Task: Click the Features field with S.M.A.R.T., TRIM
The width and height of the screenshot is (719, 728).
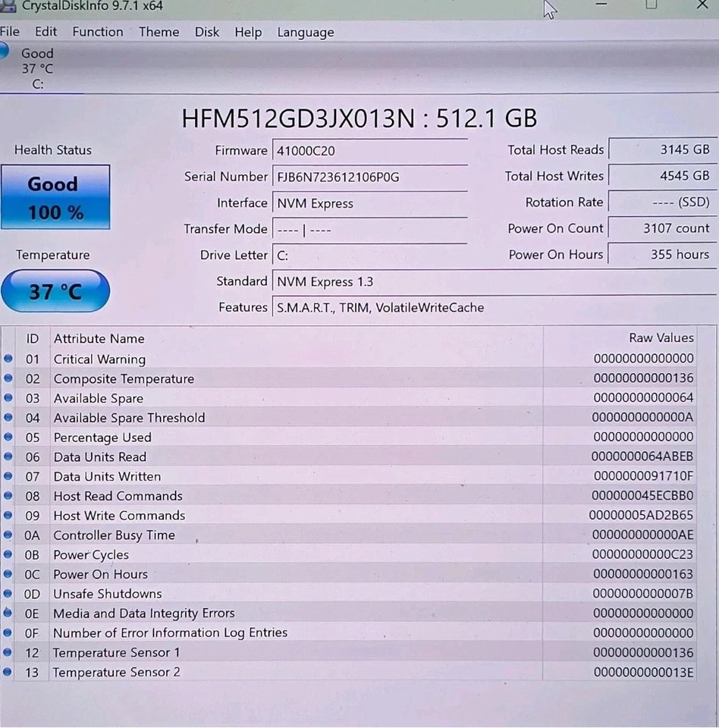Action: click(x=495, y=307)
